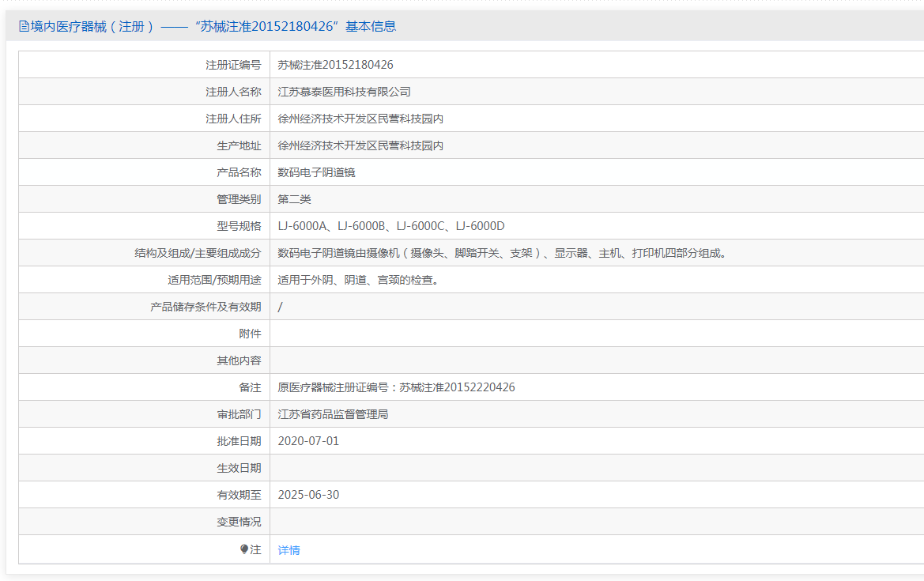Click the 有效期至 label
Screen dimensions: 924x581
pos(239,495)
